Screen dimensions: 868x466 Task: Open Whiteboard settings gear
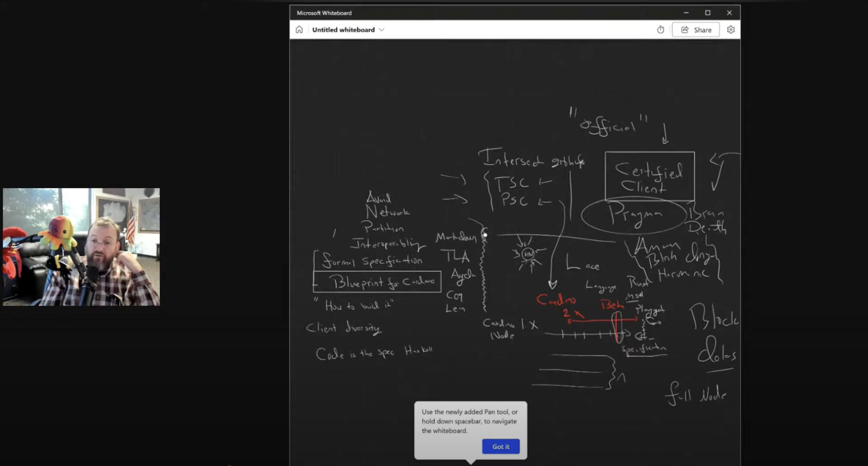point(731,30)
